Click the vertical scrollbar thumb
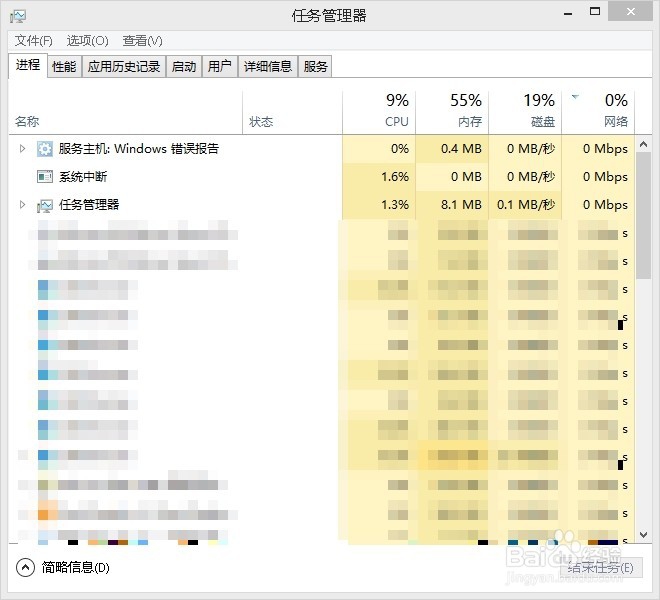The image size is (660, 600). point(643,216)
